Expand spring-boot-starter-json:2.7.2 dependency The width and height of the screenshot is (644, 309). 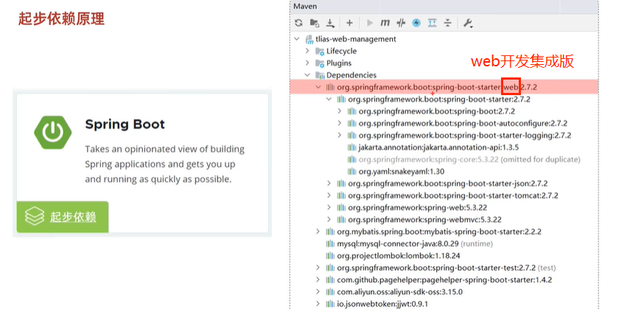(329, 184)
